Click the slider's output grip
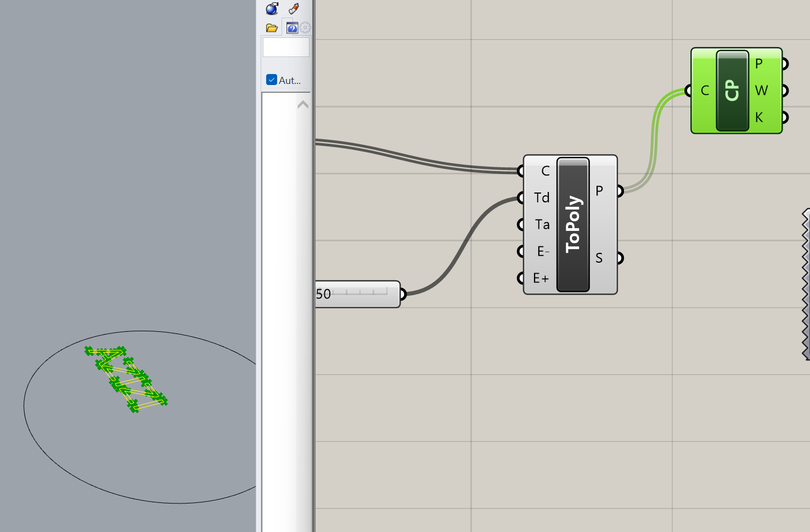The height and width of the screenshot is (532, 810). click(403, 294)
